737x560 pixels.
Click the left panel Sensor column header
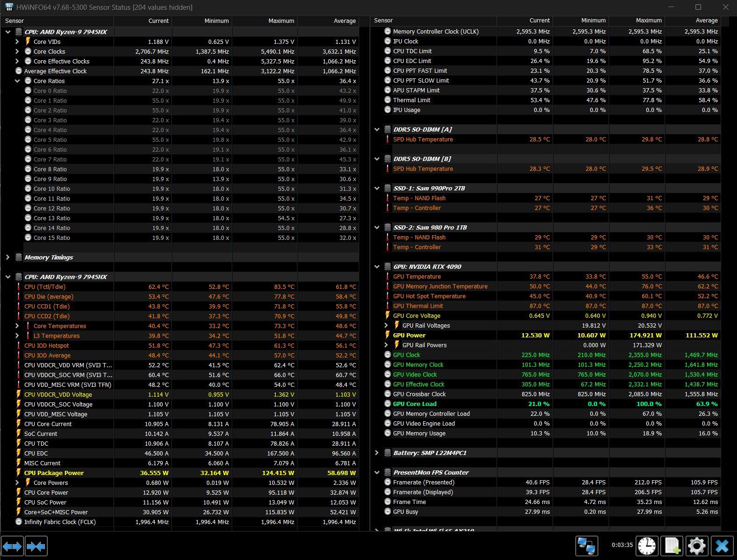[57, 21]
